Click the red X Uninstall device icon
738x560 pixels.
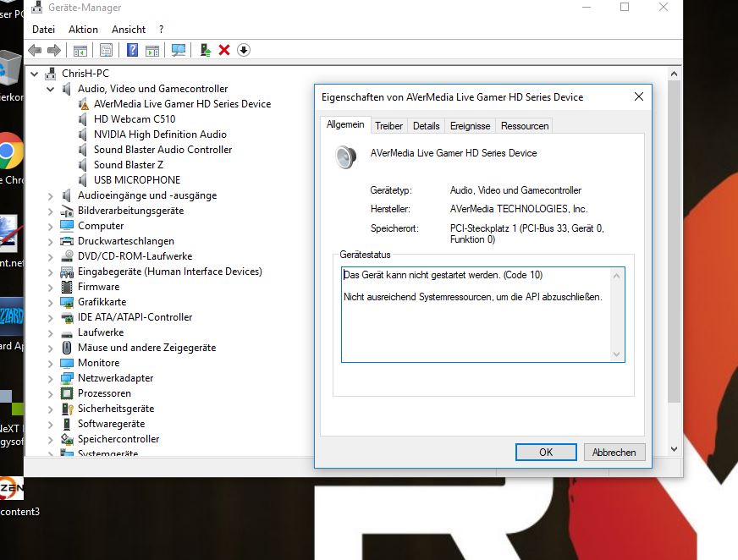coord(224,50)
